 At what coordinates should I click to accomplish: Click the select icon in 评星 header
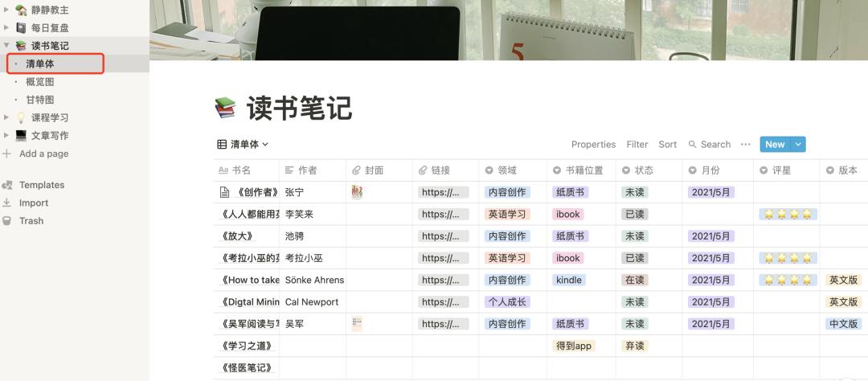pos(764,170)
